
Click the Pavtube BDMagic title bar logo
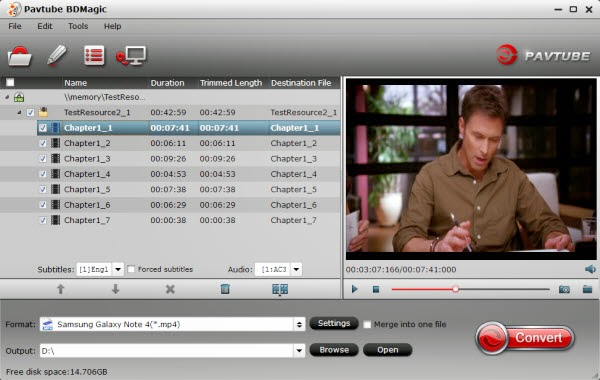pyautogui.click(x=14, y=9)
